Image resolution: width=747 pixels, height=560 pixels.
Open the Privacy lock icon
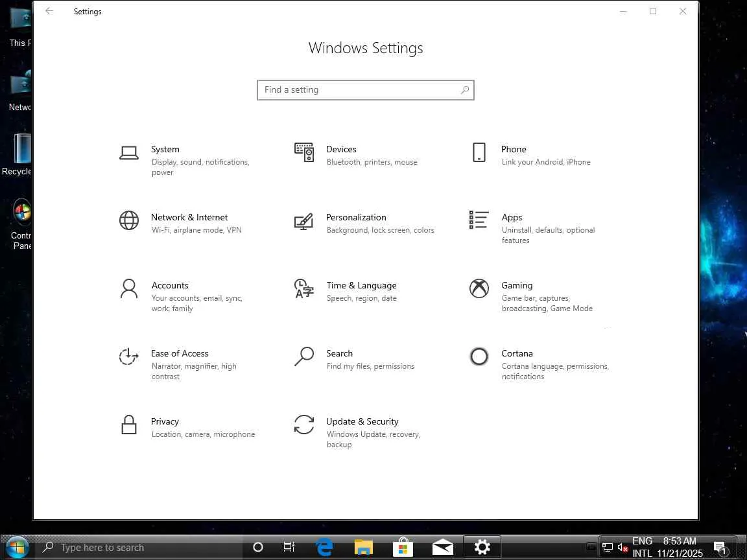(x=128, y=425)
